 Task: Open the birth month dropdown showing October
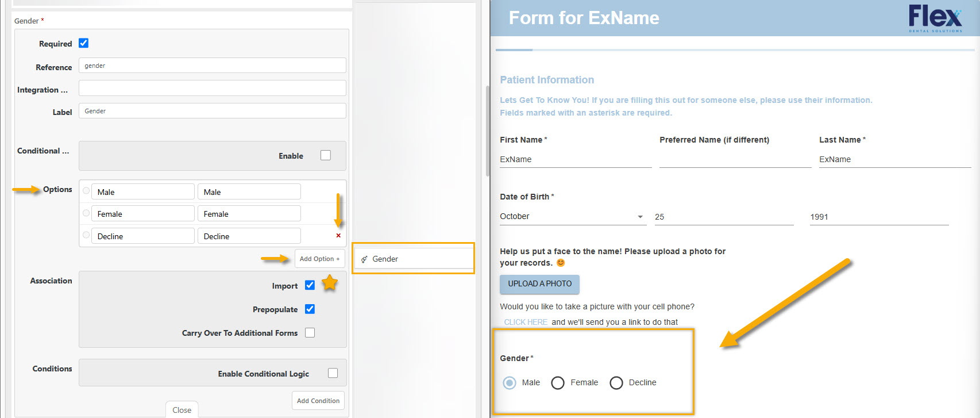coord(573,217)
